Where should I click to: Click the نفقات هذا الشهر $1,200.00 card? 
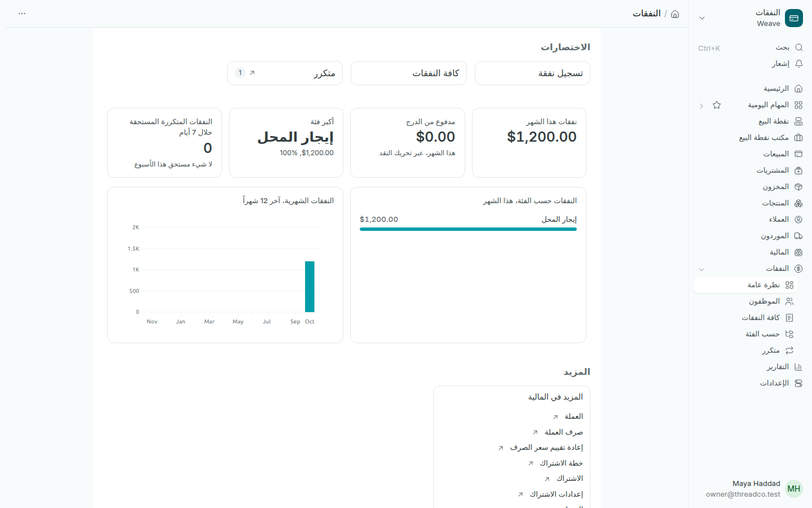tap(529, 143)
